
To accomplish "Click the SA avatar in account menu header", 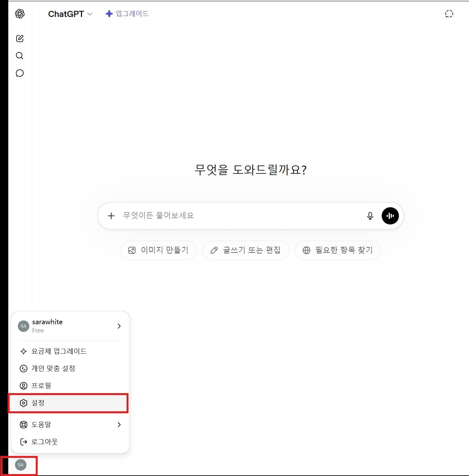I will 24,326.
